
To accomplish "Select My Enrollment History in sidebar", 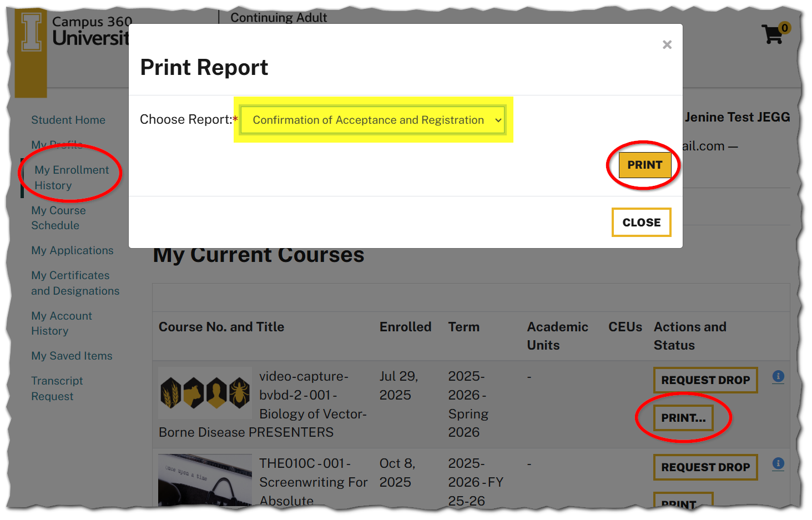I will pos(72,178).
